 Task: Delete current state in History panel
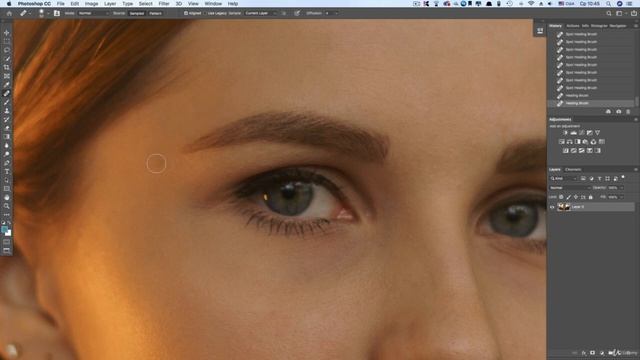628,111
